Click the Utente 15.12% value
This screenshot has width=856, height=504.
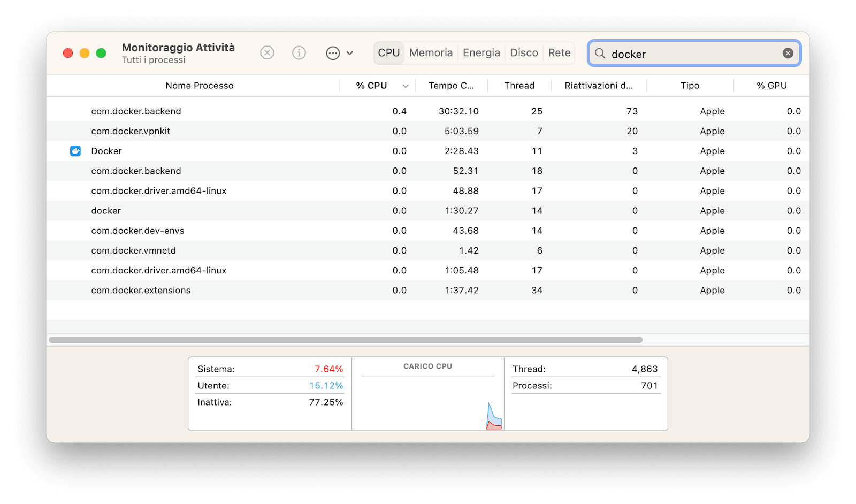[326, 386]
